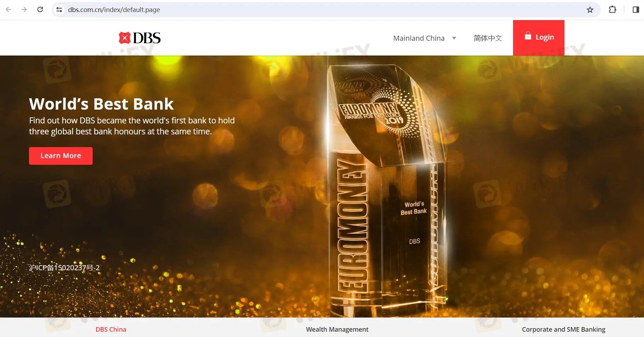Click the red Login button
This screenshot has width=644, height=337.
pyautogui.click(x=539, y=37)
